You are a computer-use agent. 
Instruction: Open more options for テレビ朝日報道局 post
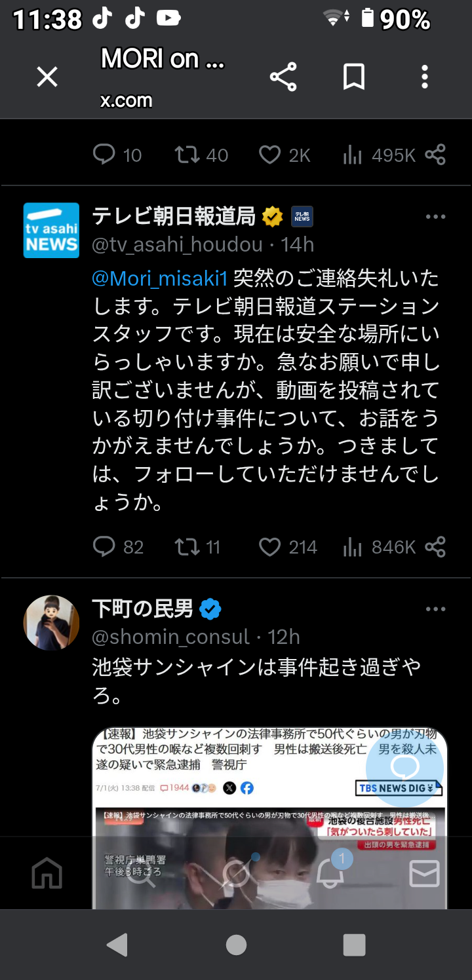pyautogui.click(x=435, y=217)
